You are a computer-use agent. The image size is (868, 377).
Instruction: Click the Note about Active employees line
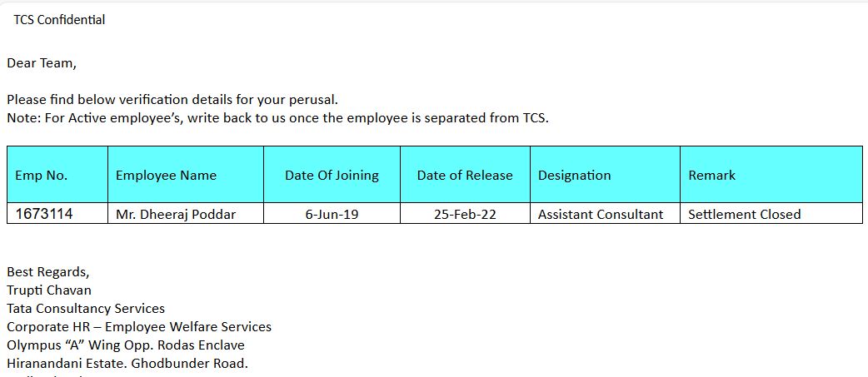277,117
